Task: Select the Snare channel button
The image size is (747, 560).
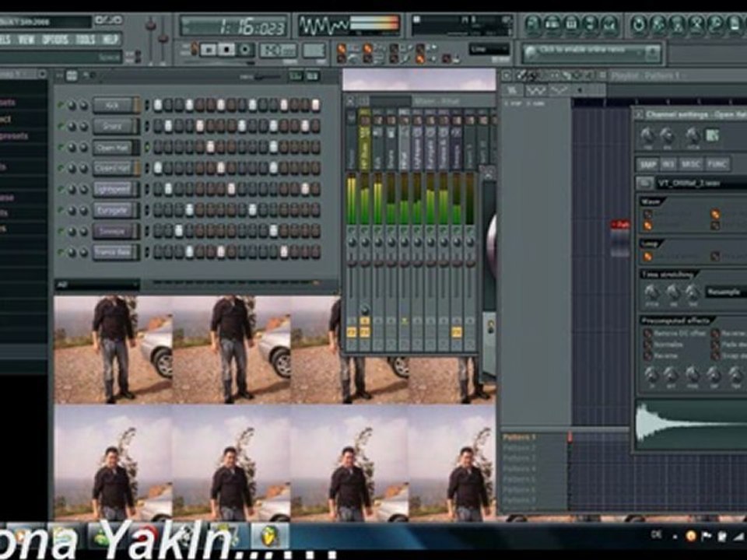Action: (x=114, y=126)
